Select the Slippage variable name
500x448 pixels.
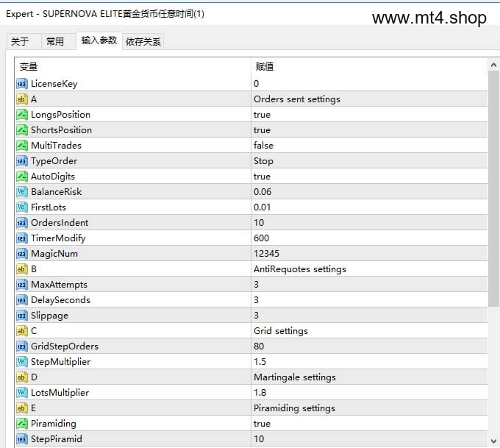click(49, 316)
